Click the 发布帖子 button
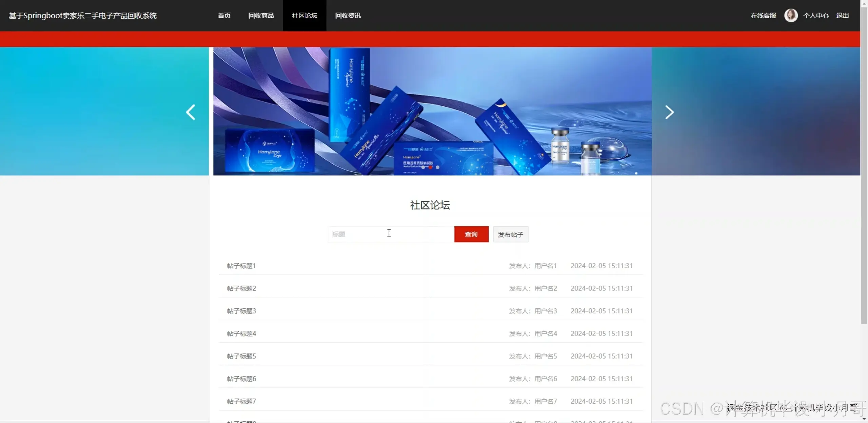868x423 pixels. tap(511, 234)
